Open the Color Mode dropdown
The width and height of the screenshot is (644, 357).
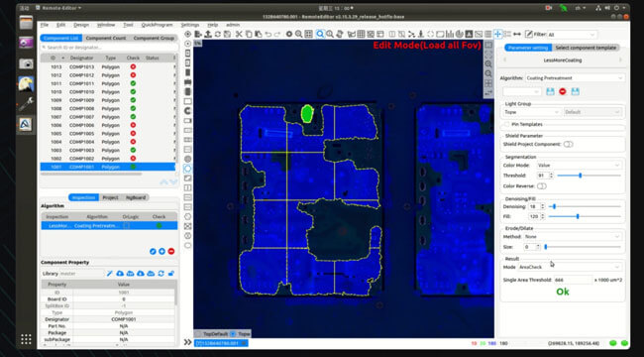click(x=580, y=165)
